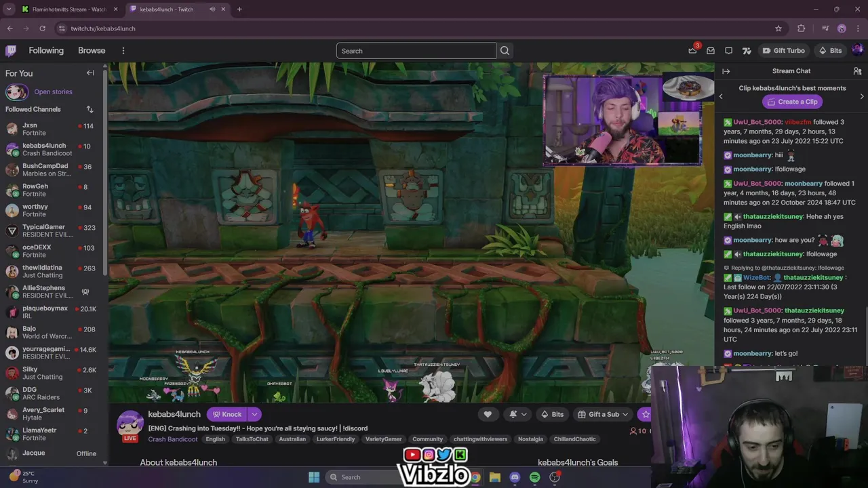Screen dimensions: 868x488
Task: Select the VarietyGamer tag
Action: point(384,439)
